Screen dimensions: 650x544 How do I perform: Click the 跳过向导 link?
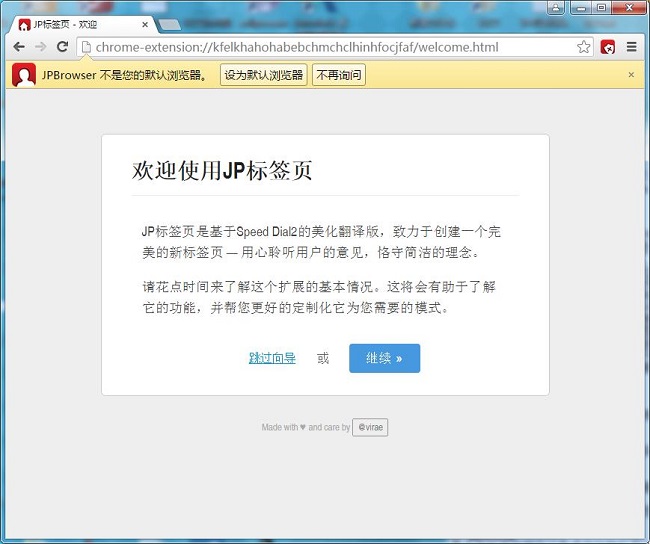[272, 358]
